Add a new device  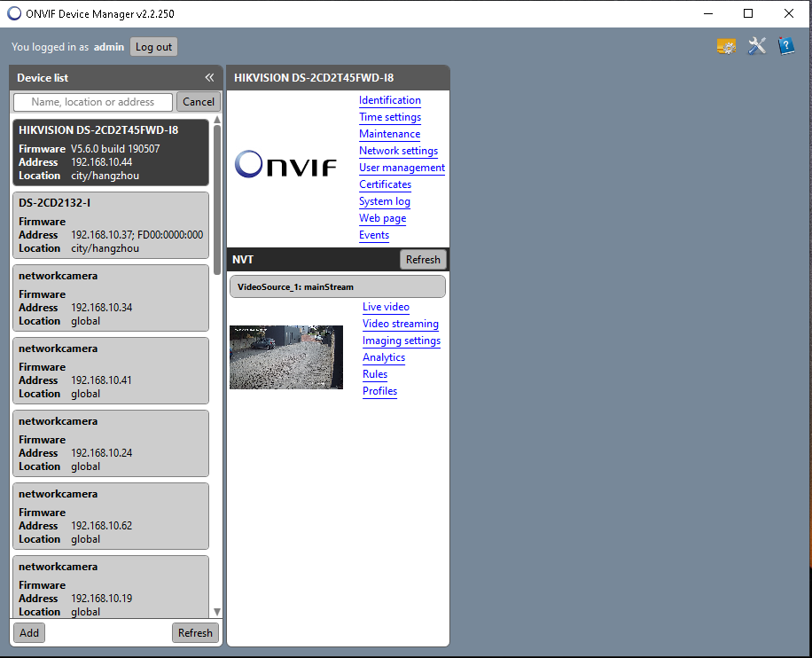29,632
